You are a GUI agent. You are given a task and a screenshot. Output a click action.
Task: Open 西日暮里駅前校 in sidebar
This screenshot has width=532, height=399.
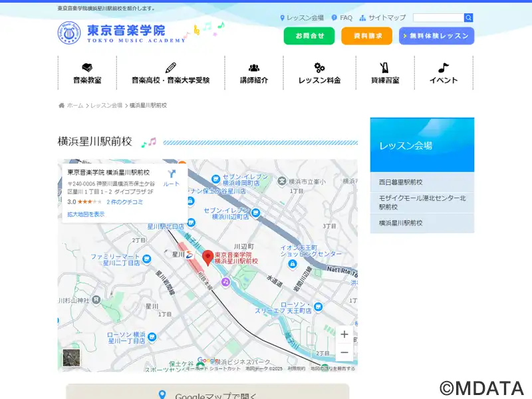[422, 182]
